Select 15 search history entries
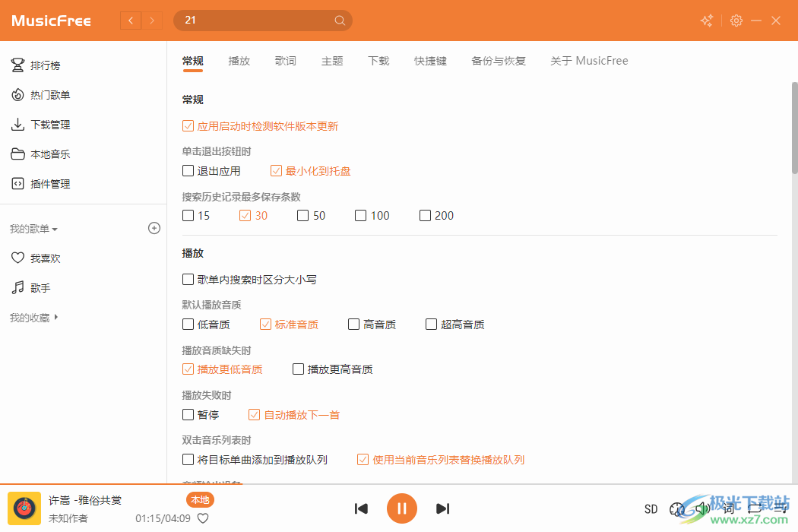798x532 pixels. tap(196, 215)
